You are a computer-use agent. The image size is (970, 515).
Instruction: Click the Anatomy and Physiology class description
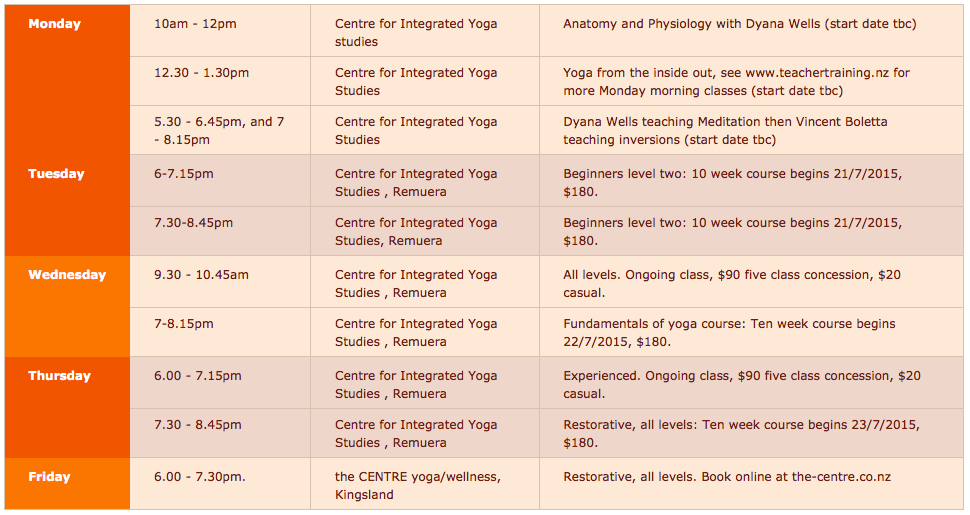(739, 23)
